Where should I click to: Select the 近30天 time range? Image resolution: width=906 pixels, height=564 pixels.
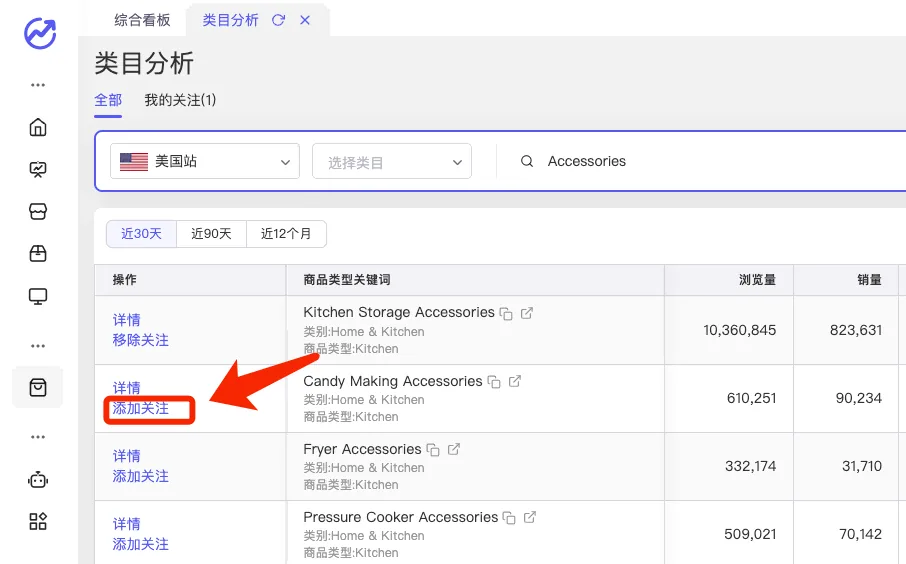tap(142, 233)
